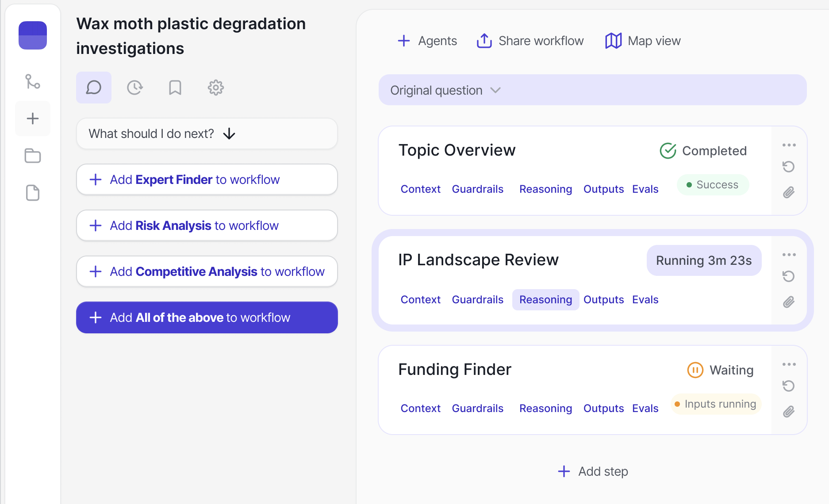Click the bookmark icon
Image resolution: width=829 pixels, height=504 pixels.
point(175,88)
